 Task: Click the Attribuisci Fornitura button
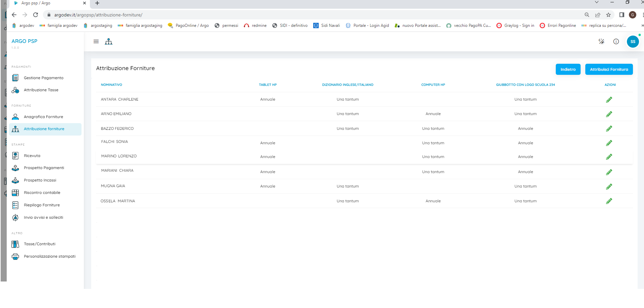[x=609, y=69]
